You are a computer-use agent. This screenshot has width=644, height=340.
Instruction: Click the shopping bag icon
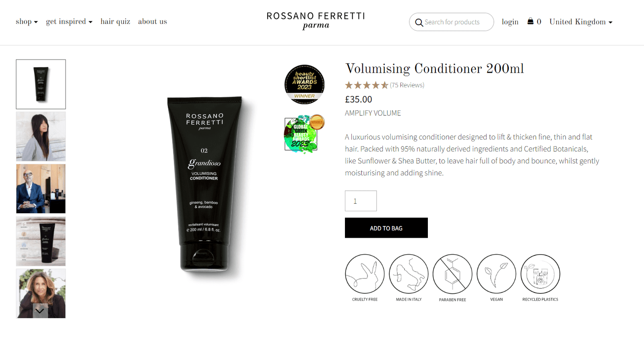point(530,21)
